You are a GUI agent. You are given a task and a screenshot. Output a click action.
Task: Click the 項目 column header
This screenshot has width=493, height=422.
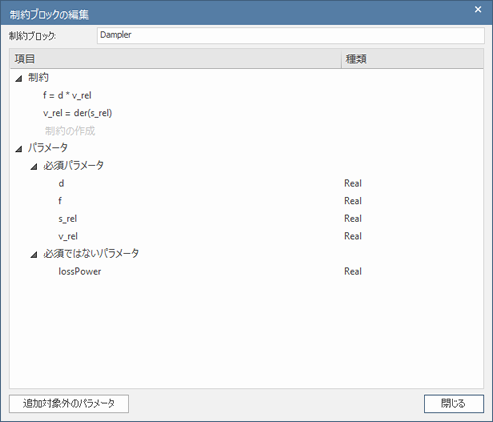point(176,59)
